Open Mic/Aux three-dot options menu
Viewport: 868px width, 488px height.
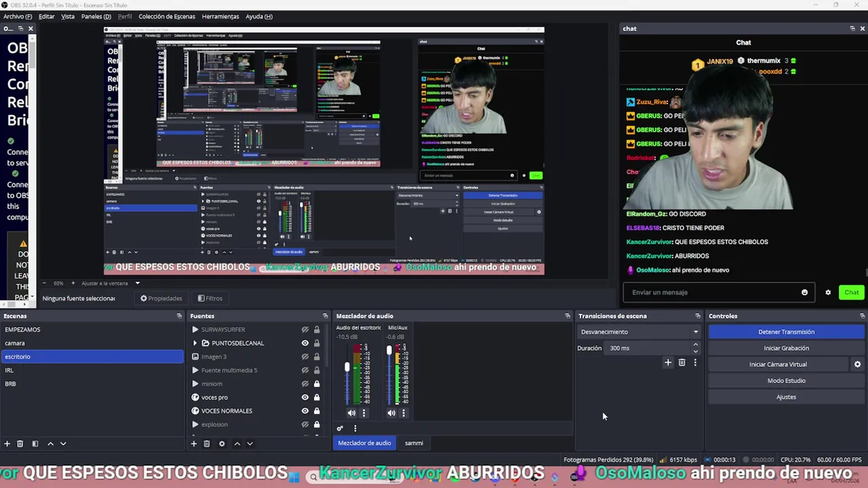[x=403, y=413]
